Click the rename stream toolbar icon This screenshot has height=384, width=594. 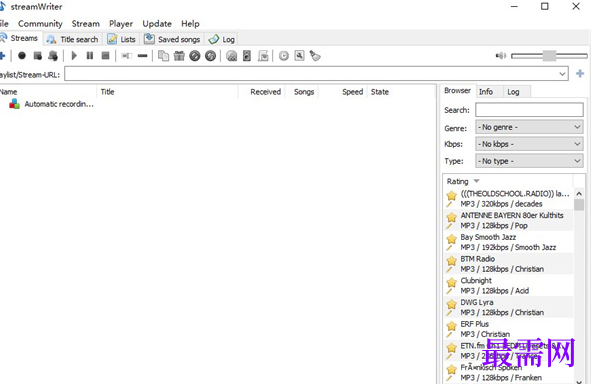tap(127, 56)
